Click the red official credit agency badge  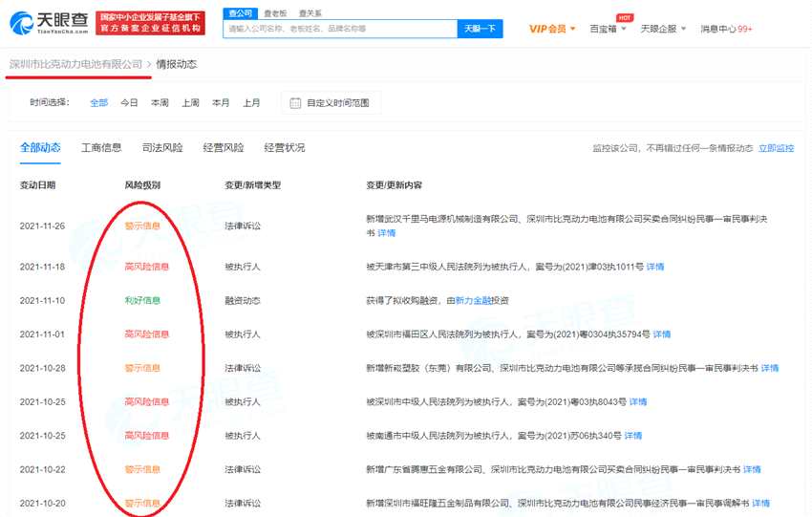[x=150, y=23]
